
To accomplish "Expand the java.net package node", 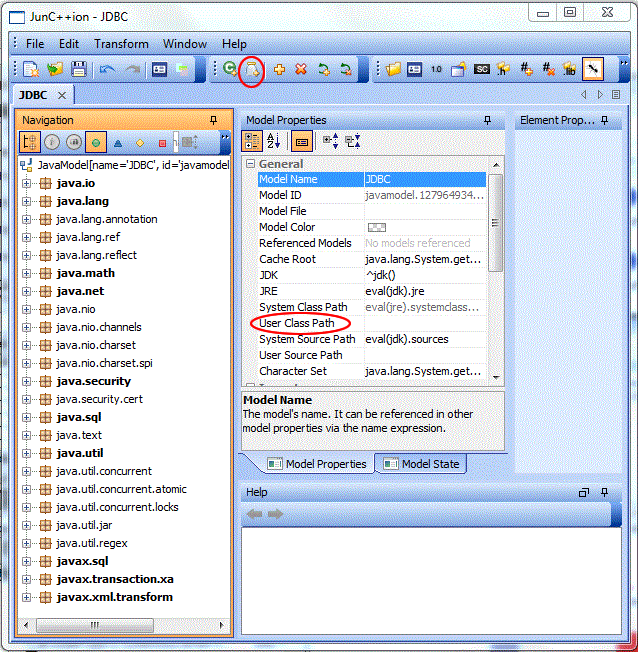I will [x=26, y=291].
